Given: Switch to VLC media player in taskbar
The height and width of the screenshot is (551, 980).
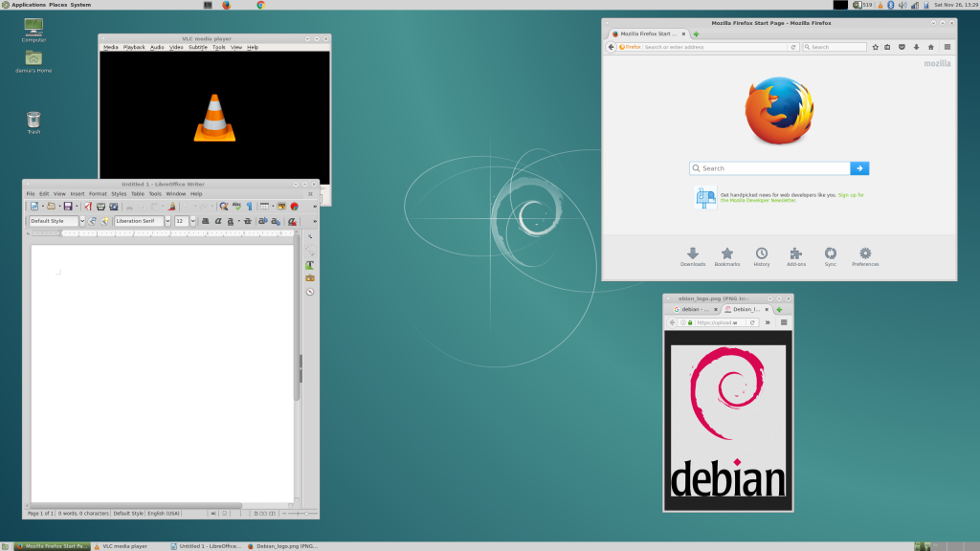Looking at the screenshot, I should click(x=125, y=546).
